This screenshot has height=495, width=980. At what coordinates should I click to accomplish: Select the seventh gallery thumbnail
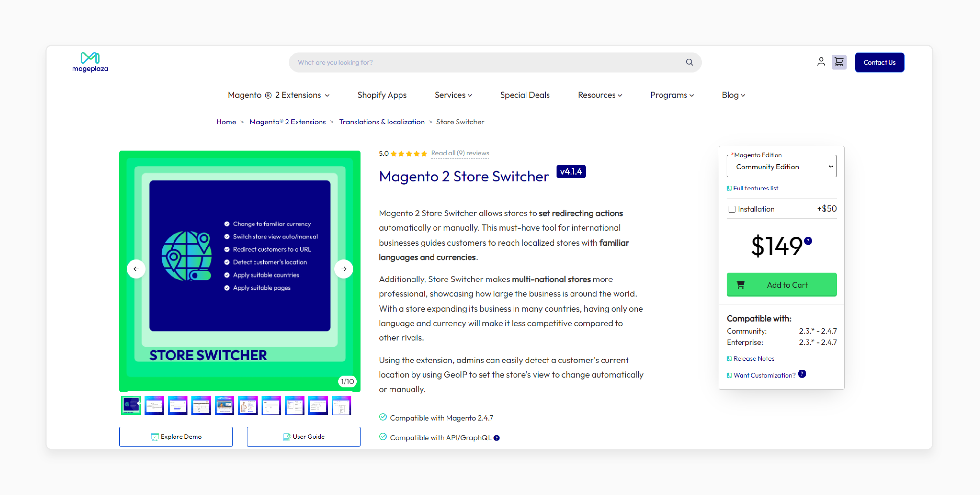pos(271,405)
